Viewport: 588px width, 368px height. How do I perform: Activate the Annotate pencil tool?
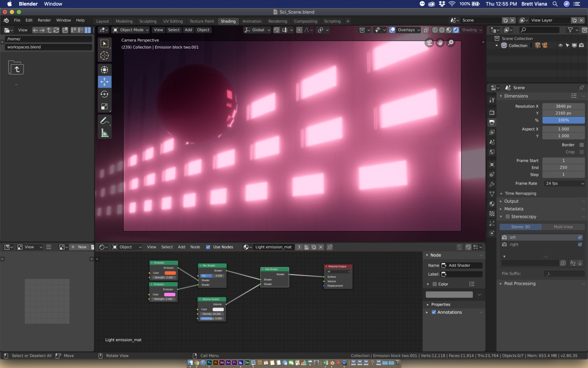click(x=104, y=121)
